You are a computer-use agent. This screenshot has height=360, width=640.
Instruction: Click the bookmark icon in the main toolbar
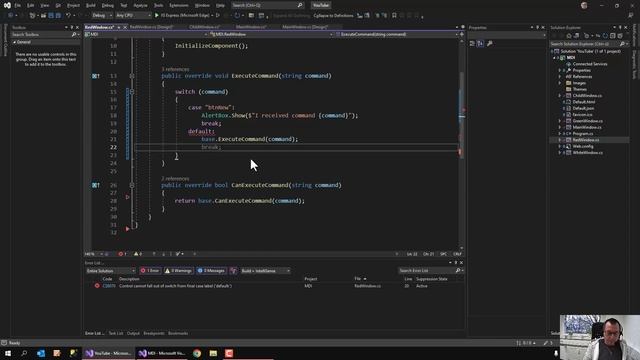pos(394,16)
